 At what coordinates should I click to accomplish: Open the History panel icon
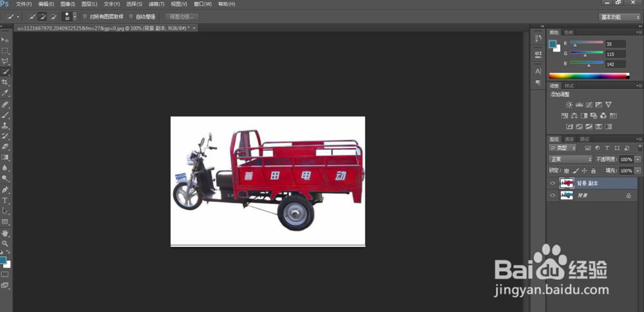538,38
